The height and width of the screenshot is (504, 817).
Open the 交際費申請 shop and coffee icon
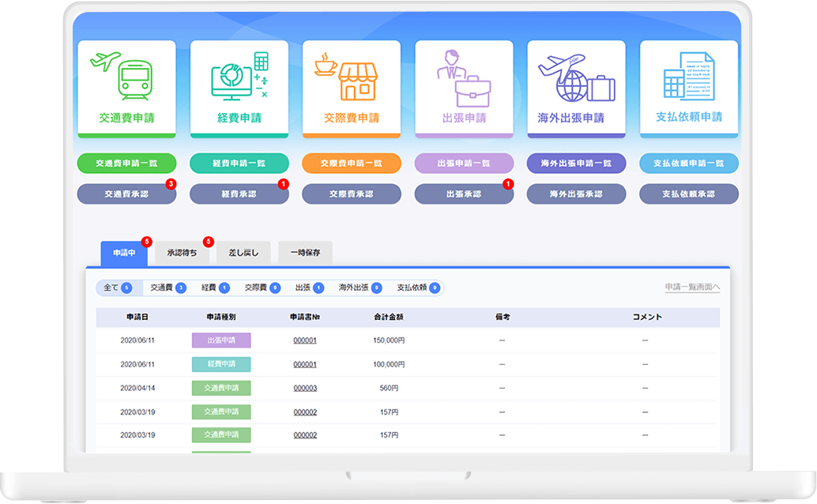coord(351,76)
